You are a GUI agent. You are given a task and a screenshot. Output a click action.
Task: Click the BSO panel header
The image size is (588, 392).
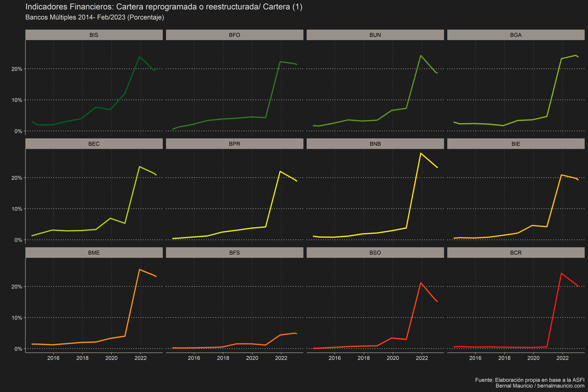pyautogui.click(x=375, y=253)
